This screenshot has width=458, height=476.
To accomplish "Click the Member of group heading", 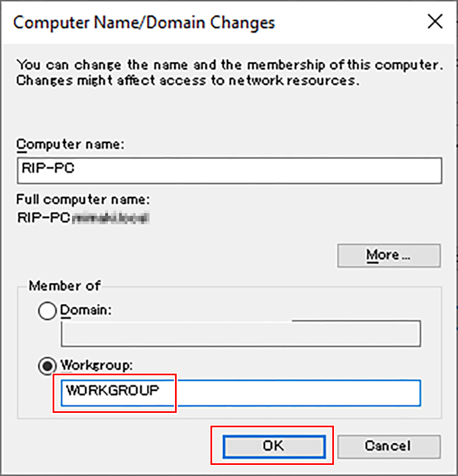I will tap(65, 286).
